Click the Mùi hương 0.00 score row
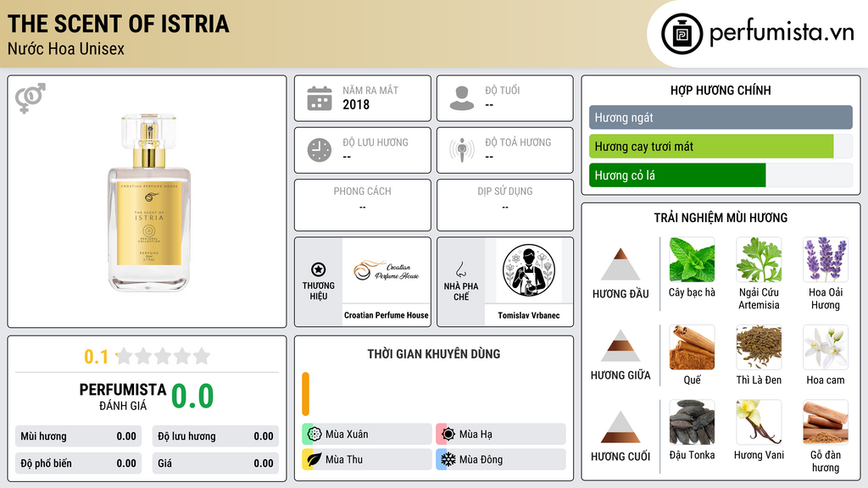Viewport: 868px width, 488px height. (78, 436)
